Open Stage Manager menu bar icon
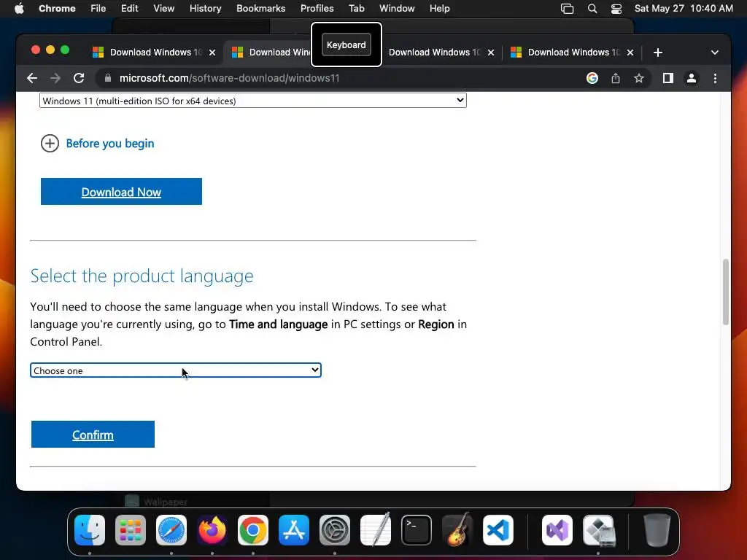 point(567,8)
